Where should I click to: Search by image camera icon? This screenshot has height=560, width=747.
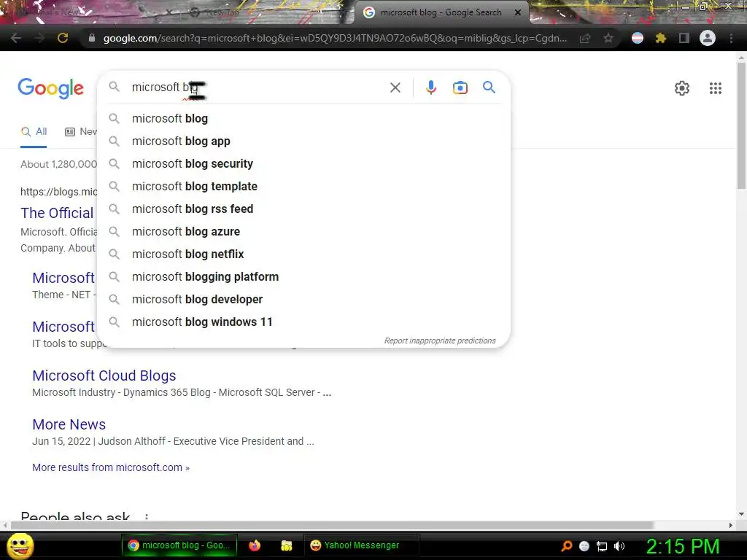tap(460, 87)
